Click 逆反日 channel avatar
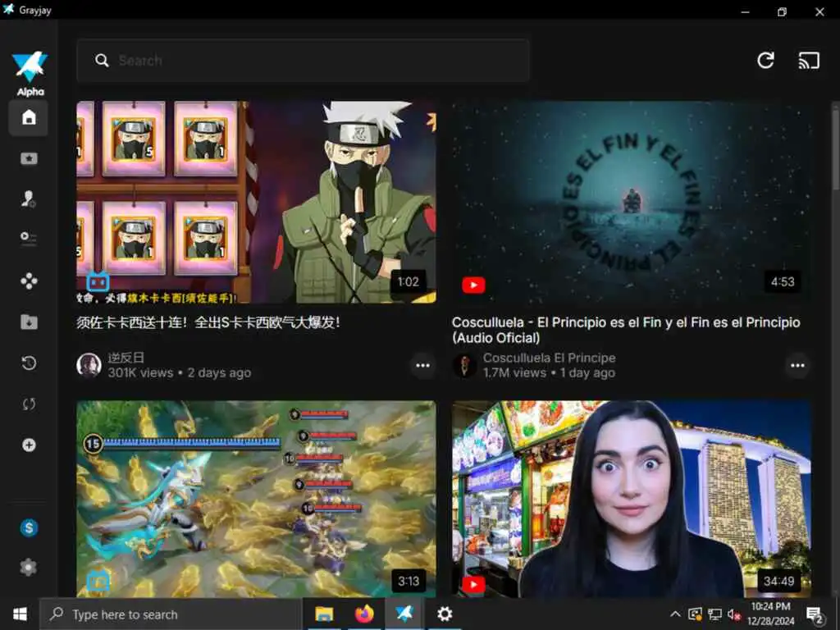The width and height of the screenshot is (840, 630). coord(89,365)
